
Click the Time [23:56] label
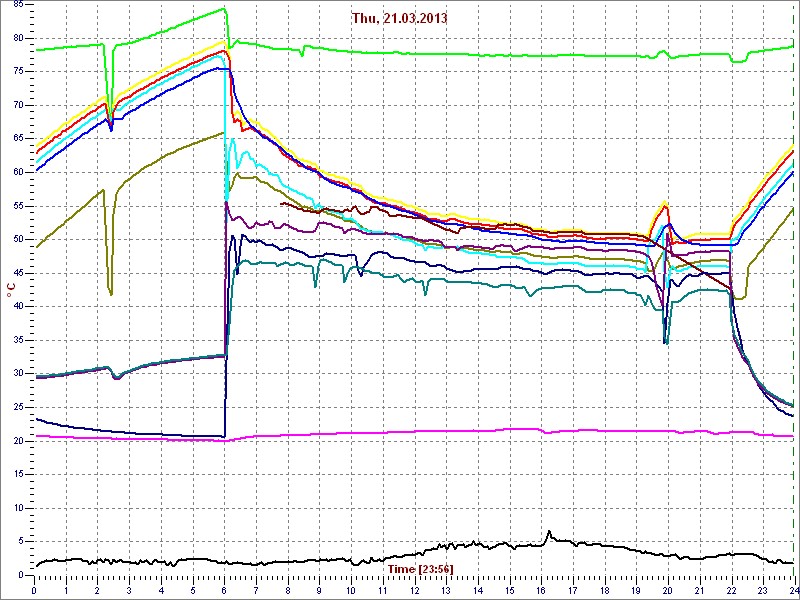click(420, 568)
